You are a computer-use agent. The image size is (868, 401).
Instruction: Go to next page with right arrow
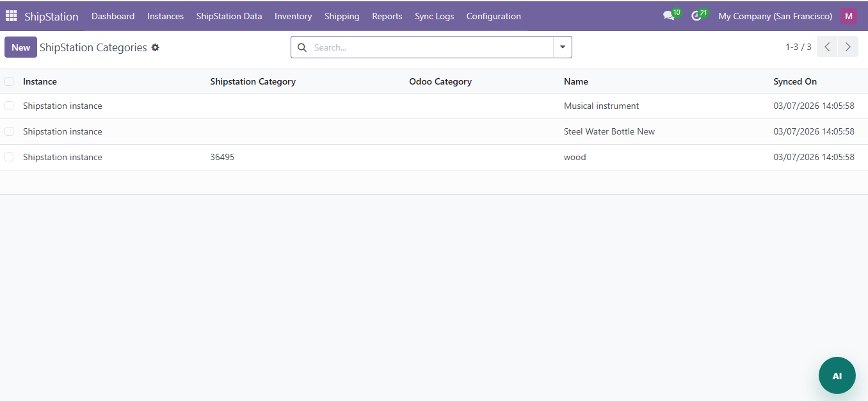pos(848,47)
